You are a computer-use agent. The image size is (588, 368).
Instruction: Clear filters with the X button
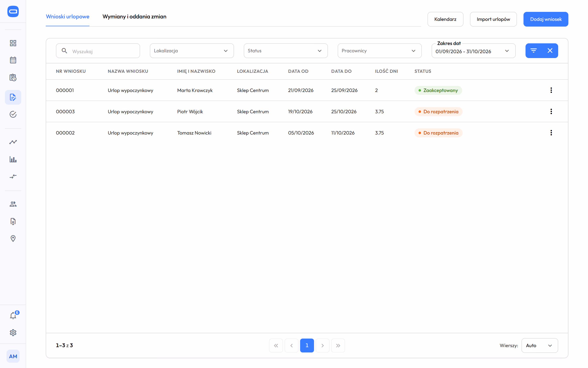coord(550,51)
